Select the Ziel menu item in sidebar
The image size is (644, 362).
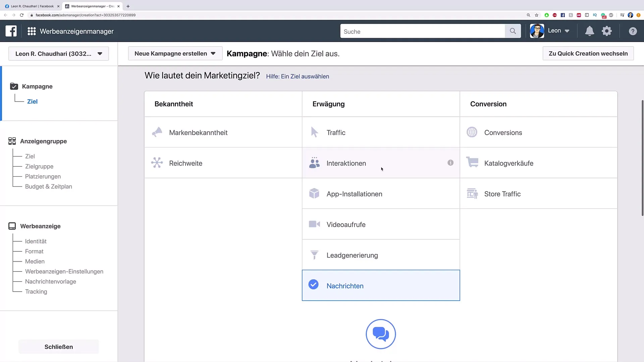coord(32,102)
